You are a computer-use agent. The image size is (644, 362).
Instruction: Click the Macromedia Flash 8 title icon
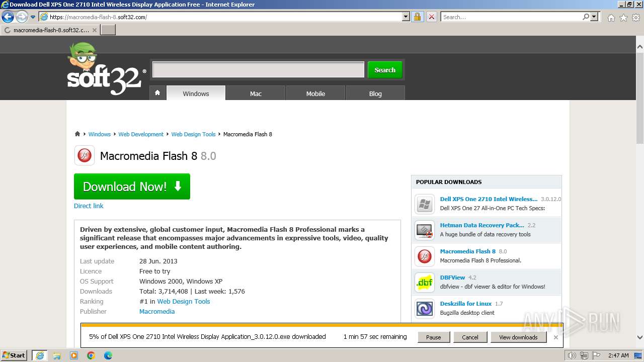84,155
